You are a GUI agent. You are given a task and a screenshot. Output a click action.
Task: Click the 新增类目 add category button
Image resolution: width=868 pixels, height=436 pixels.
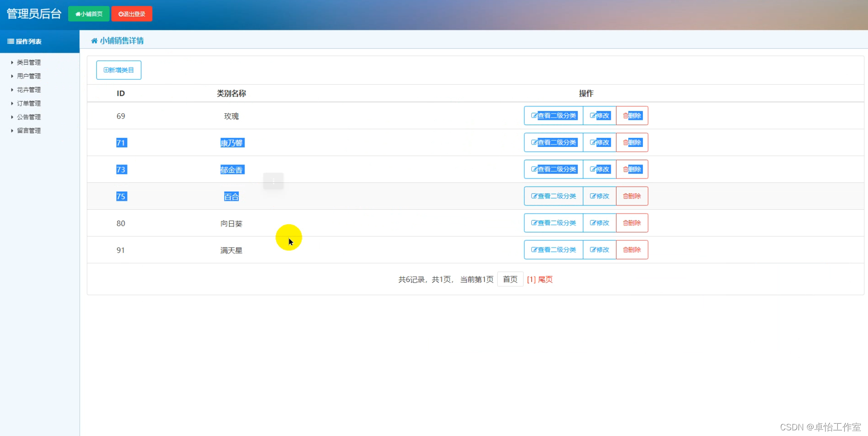(x=119, y=70)
